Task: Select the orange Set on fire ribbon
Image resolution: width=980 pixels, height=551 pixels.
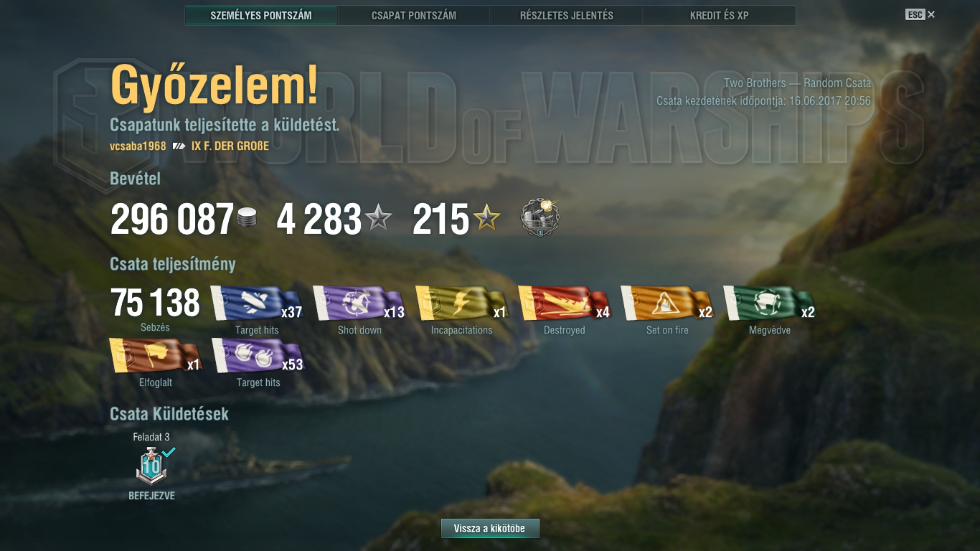Action: (667, 303)
